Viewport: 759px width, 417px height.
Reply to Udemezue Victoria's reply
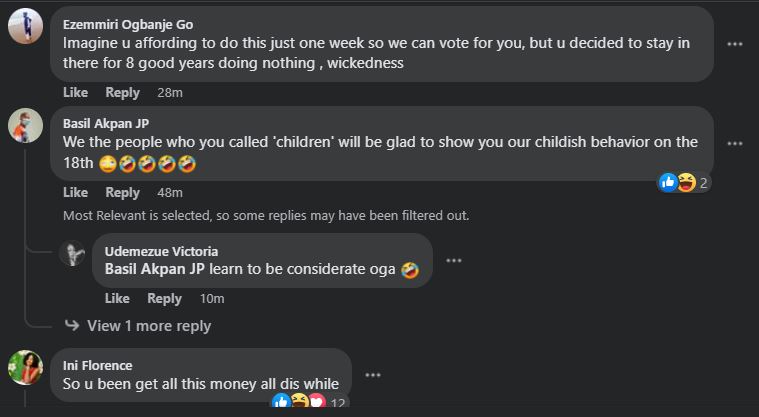(165, 298)
